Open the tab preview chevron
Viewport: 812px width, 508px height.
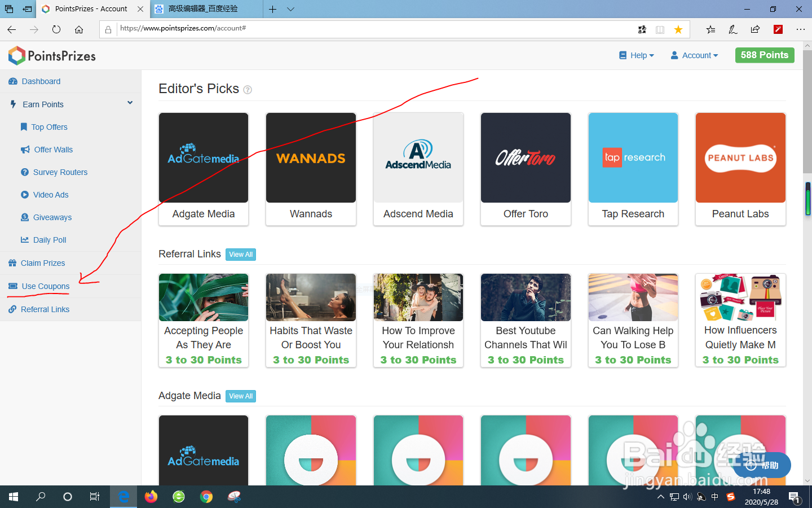point(290,9)
